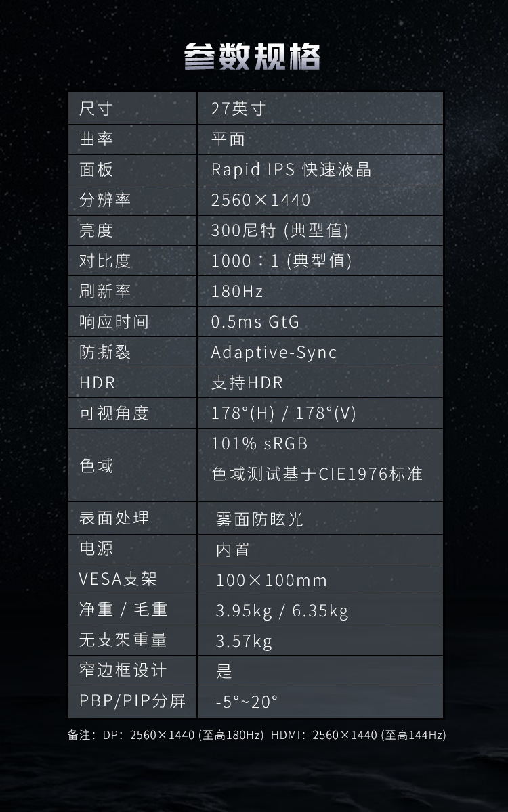Image resolution: width=508 pixels, height=812 pixels.
Task: Click the 备注 footnote about DP and HDMI
Action: tap(257, 735)
